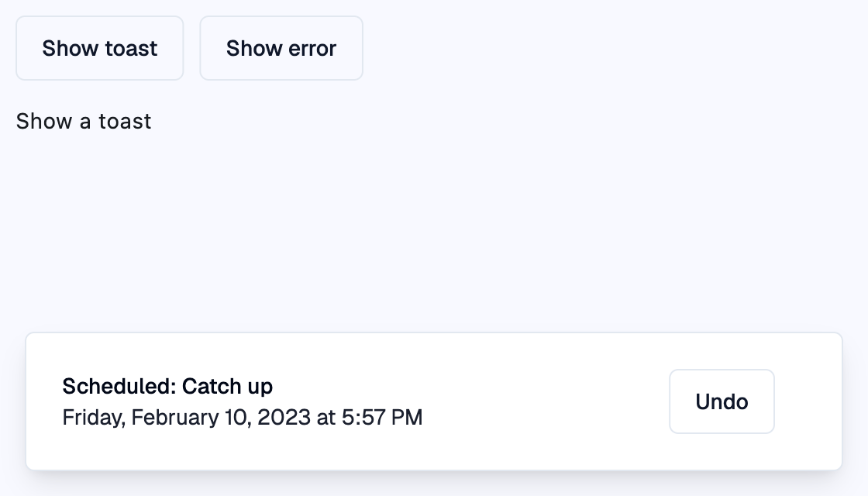Click the Show error button
This screenshot has height=496, width=868.
(x=281, y=48)
